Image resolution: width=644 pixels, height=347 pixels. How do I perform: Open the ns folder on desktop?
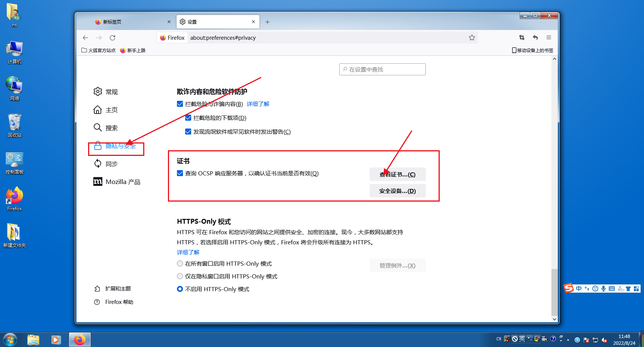(14, 15)
